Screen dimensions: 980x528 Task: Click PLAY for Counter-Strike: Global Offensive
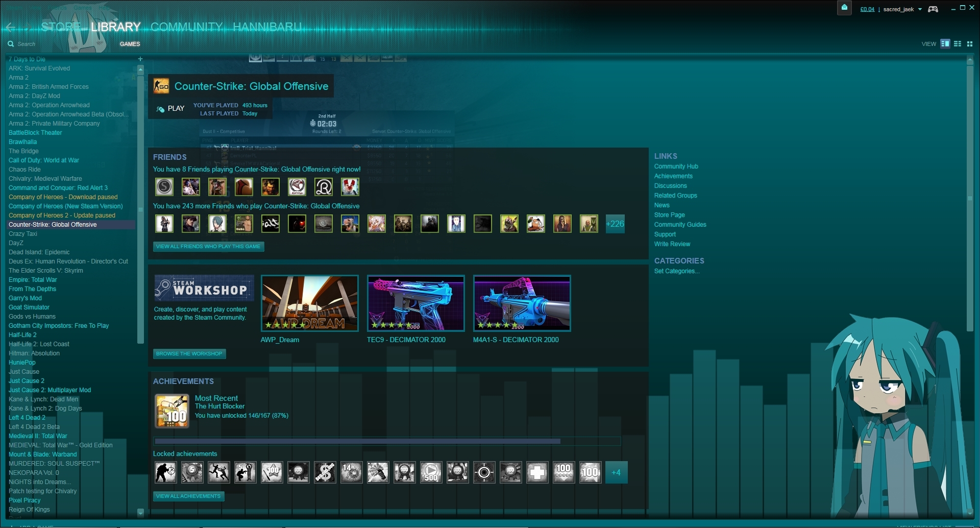pyautogui.click(x=170, y=109)
